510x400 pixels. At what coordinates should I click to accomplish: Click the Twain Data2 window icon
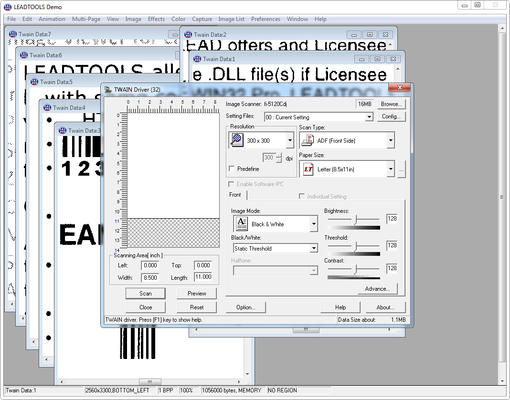(x=188, y=34)
